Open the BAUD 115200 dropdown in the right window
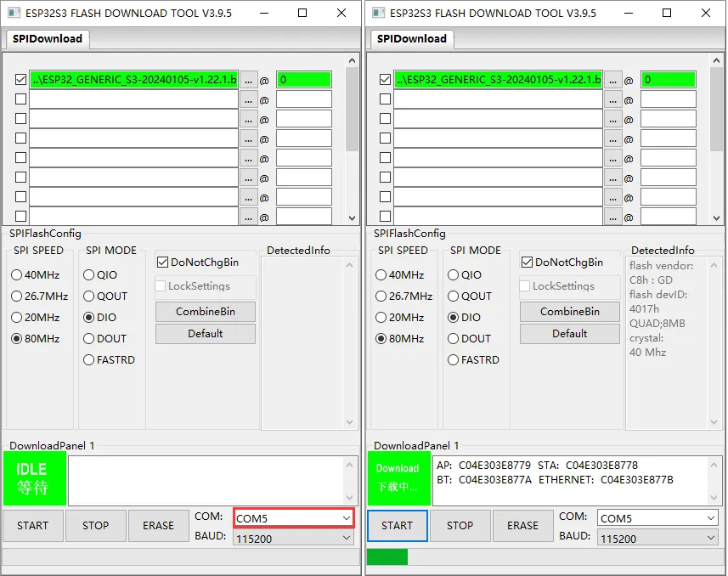This screenshot has height=576, width=728. point(657,539)
